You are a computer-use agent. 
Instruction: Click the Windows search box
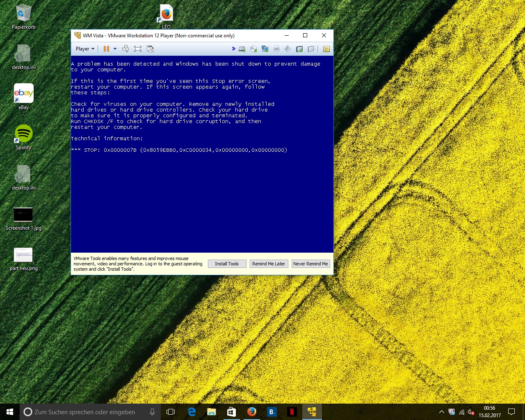84,412
